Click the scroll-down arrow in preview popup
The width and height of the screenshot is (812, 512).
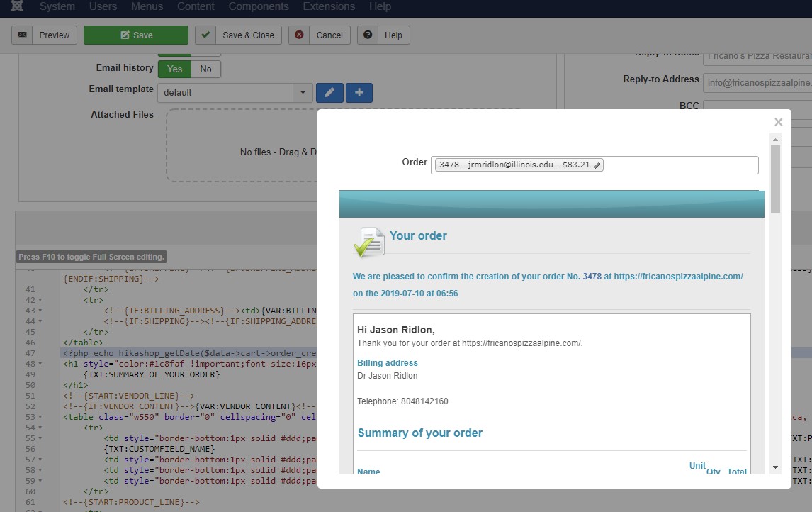(x=775, y=467)
